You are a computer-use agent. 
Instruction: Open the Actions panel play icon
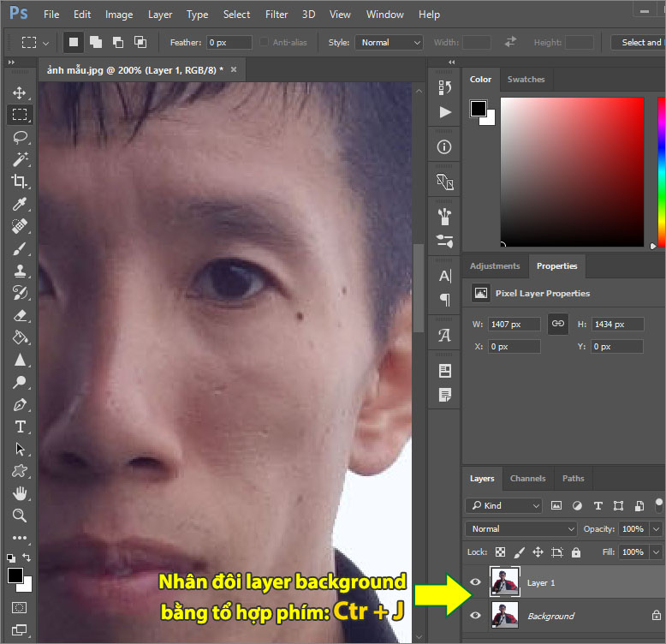(x=444, y=112)
